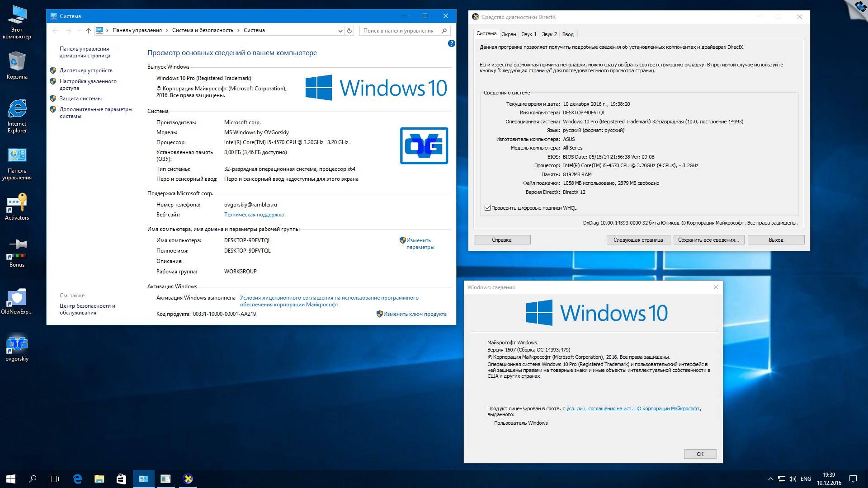Image resolution: width=868 pixels, height=488 pixels.
Task: Click the network tray icon
Action: point(782,479)
